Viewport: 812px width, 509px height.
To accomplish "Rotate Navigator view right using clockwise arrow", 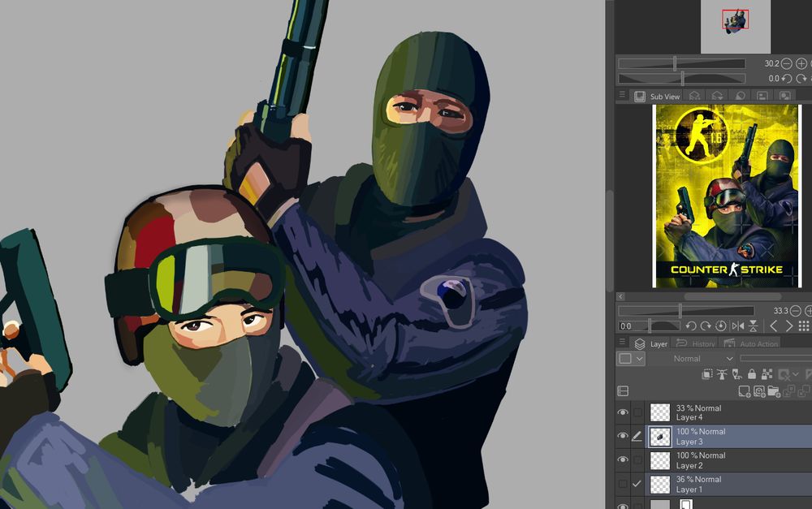I will click(801, 79).
